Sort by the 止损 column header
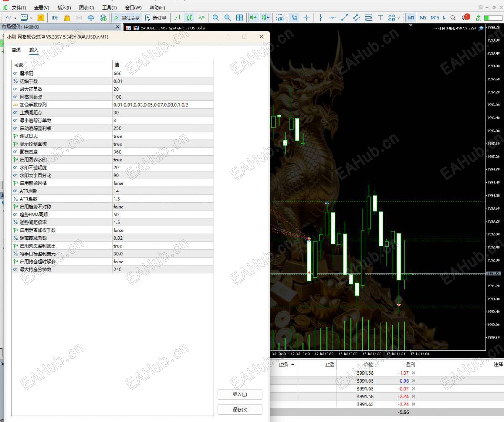This screenshot has height=422, width=504. tap(283, 364)
